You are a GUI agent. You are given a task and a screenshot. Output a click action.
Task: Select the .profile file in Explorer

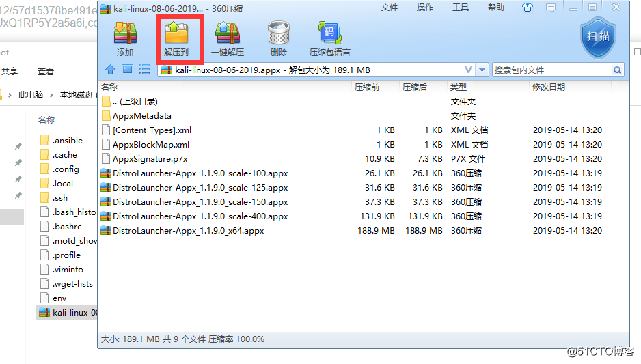click(x=60, y=255)
